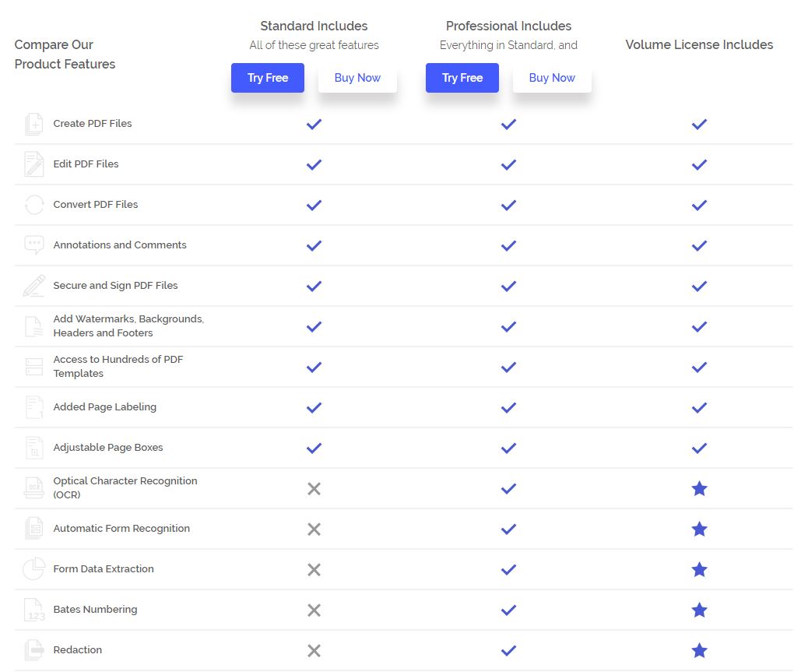
Task: Click the Bates Numbering 123 icon
Action: pyautogui.click(x=33, y=610)
